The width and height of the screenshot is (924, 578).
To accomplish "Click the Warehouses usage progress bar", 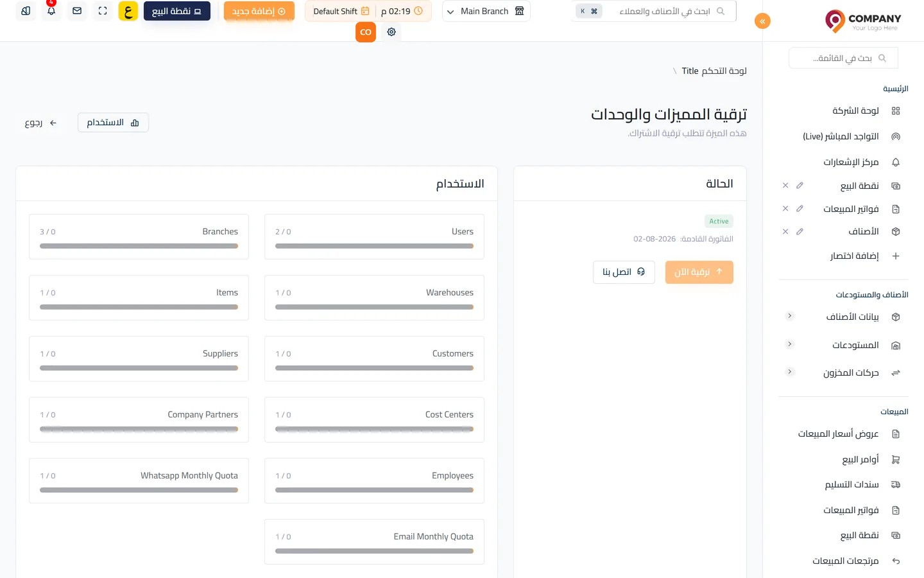I will click(374, 307).
